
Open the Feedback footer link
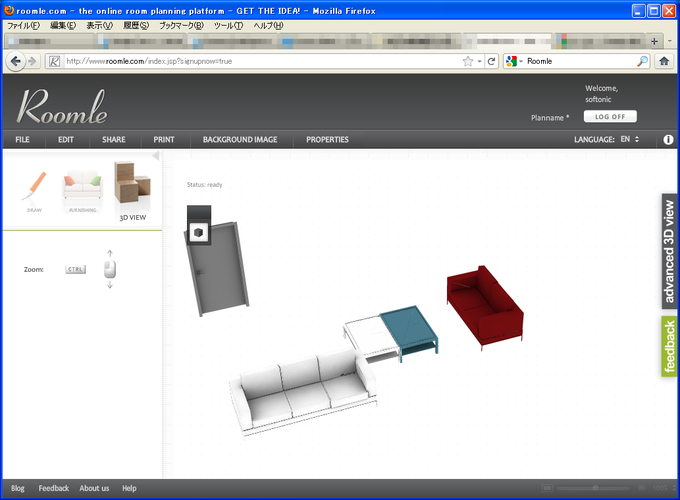(x=53, y=488)
